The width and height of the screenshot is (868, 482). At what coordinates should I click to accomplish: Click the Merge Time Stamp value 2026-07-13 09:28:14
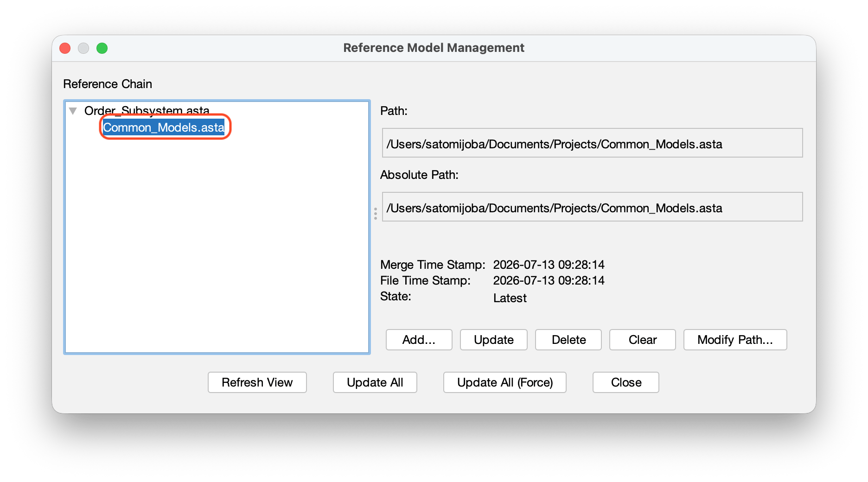coord(549,265)
